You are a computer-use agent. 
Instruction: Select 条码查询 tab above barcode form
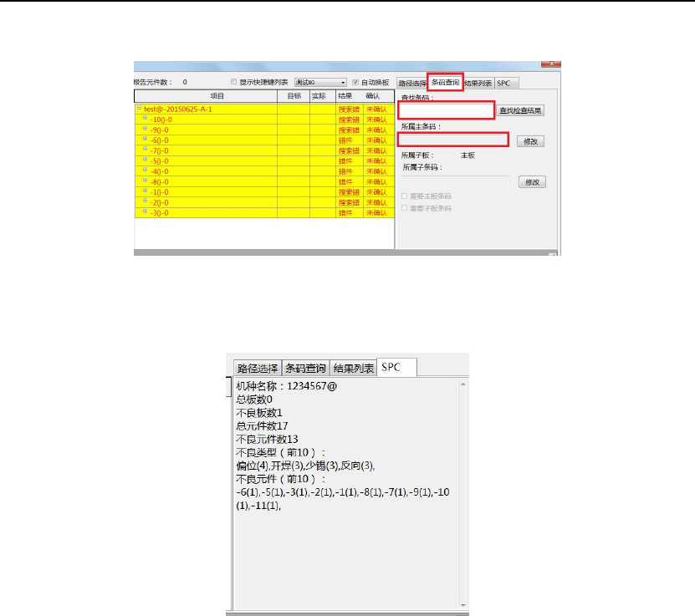point(446,83)
